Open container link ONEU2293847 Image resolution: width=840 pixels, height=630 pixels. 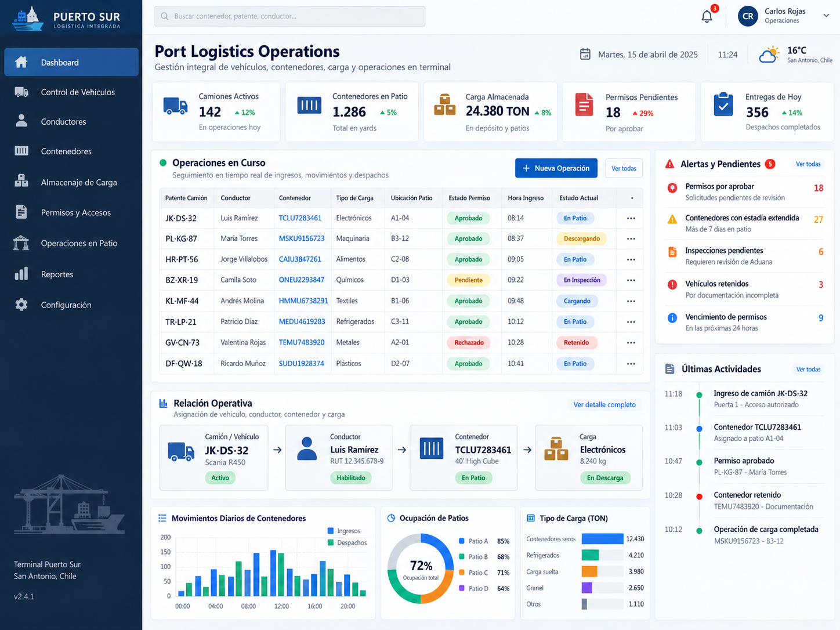point(302,280)
